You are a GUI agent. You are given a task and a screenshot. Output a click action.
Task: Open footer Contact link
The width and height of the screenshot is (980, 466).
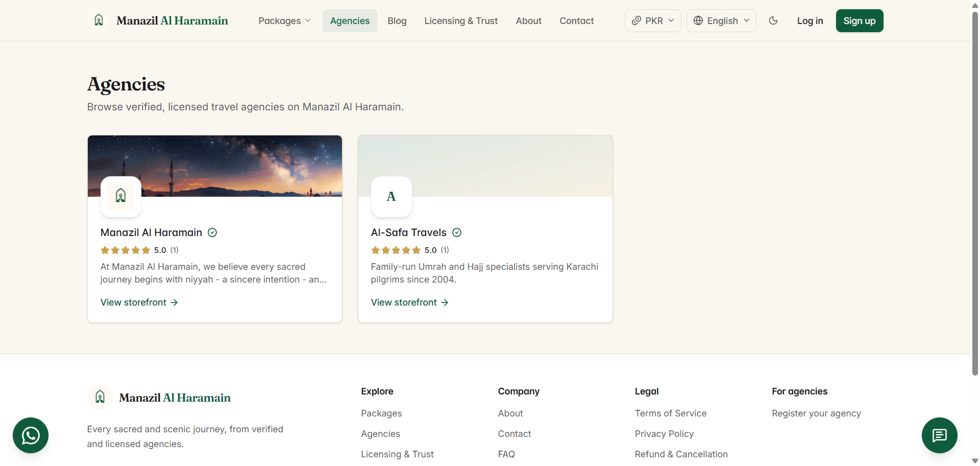coord(514,434)
